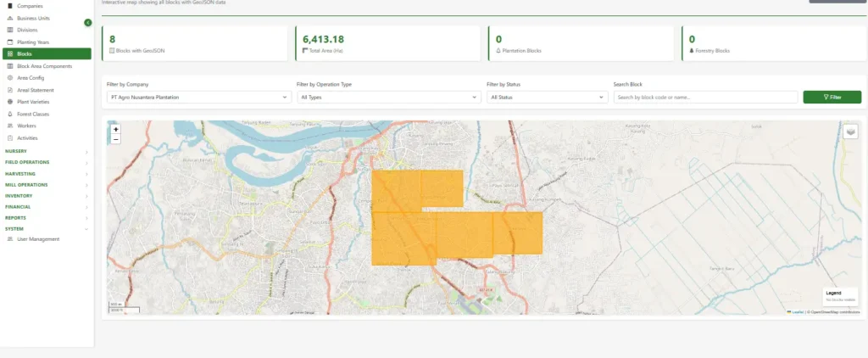Click the 8 blocks with GeoJSON count

113,39
